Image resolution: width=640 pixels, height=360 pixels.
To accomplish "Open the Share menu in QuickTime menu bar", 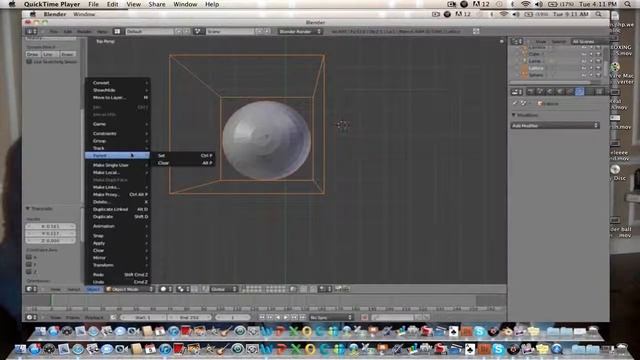I will pos(157,4).
